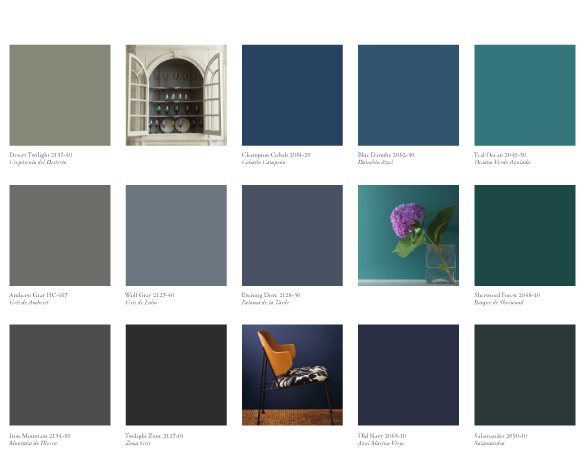
Task: Click the "Cobalto Campeón" italic caption
Action: 263,162
